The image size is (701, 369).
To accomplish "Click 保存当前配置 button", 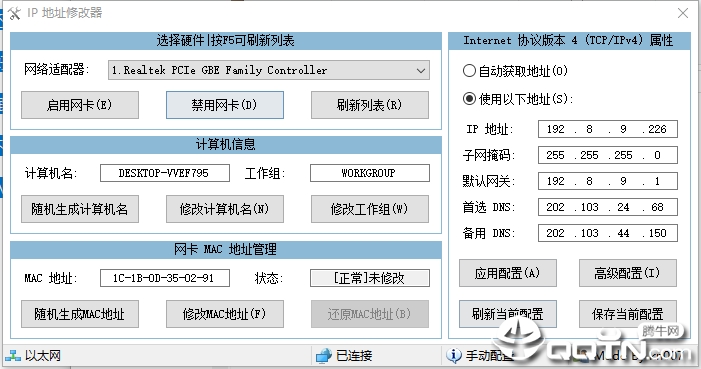I will click(628, 314).
